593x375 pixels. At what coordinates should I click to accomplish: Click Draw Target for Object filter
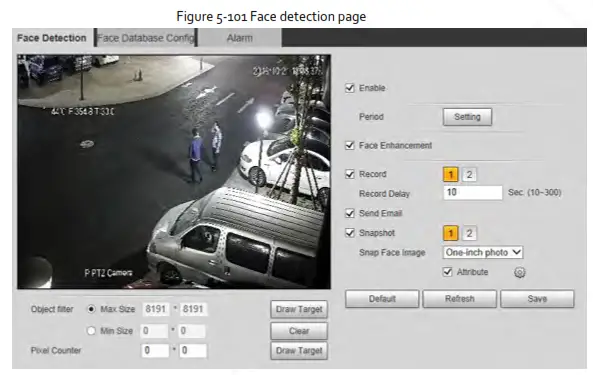coord(299,310)
